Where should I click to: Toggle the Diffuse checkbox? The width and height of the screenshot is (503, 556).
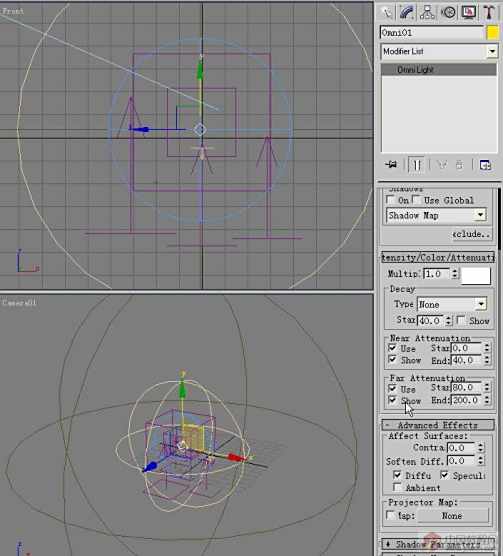[x=397, y=474]
